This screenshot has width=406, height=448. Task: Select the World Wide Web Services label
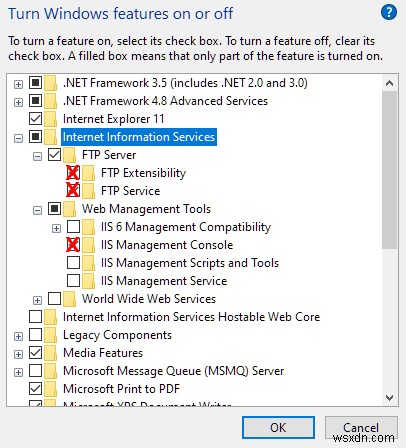tap(149, 299)
